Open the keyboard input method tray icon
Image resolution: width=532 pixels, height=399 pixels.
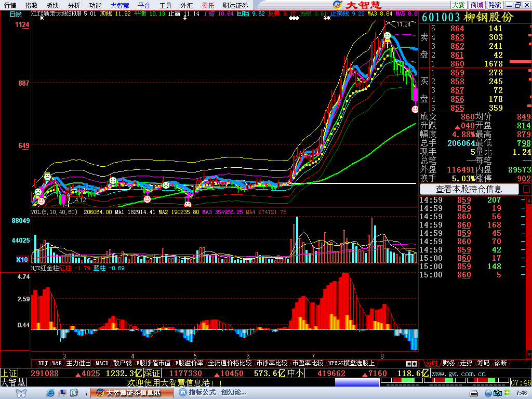pyautogui.click(x=474, y=394)
